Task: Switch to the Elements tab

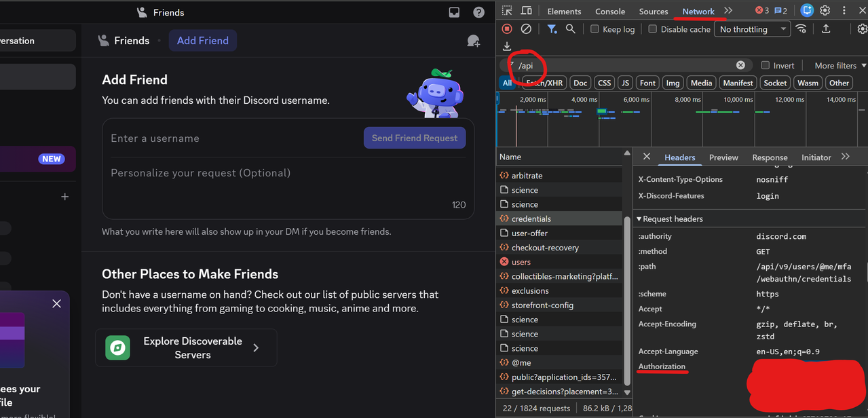Action: click(x=564, y=12)
